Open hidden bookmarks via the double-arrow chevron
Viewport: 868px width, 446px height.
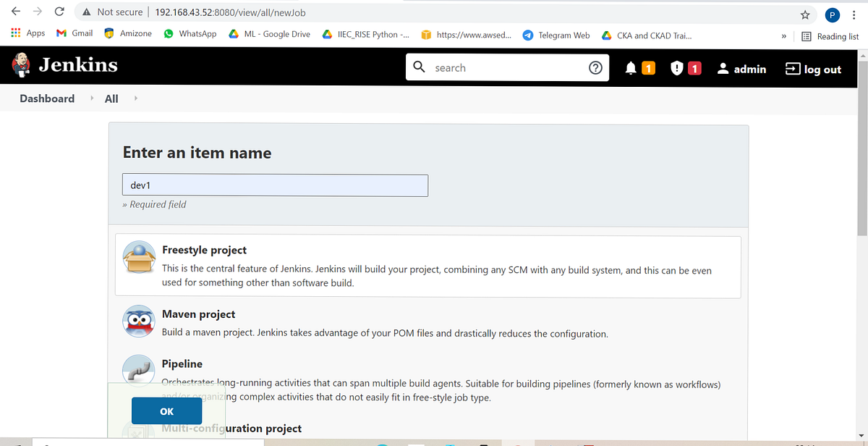(x=783, y=34)
